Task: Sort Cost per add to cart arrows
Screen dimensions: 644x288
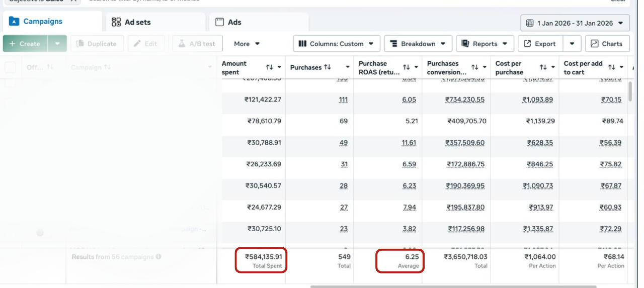Action: [x=611, y=67]
